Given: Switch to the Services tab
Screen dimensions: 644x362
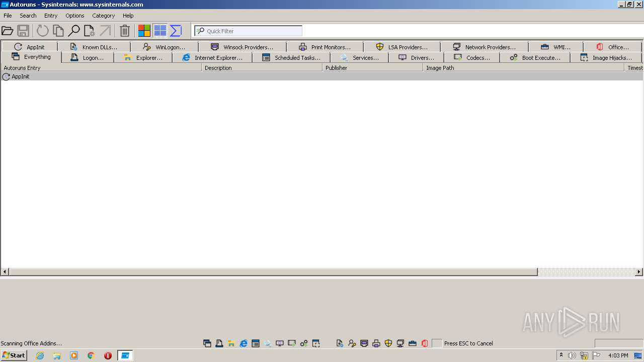Looking at the screenshot, I should pos(359,58).
